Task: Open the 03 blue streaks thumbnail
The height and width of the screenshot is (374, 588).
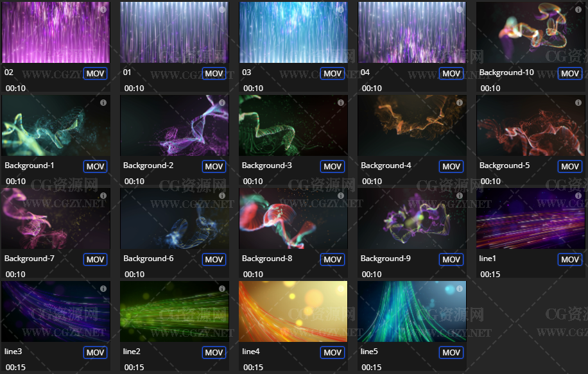Action: click(x=293, y=32)
